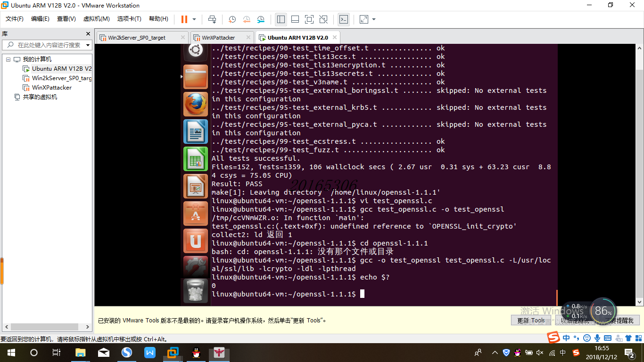644x362 pixels.
Task: Open the Trash in the Ubuntu launcher
Action: (x=196, y=290)
